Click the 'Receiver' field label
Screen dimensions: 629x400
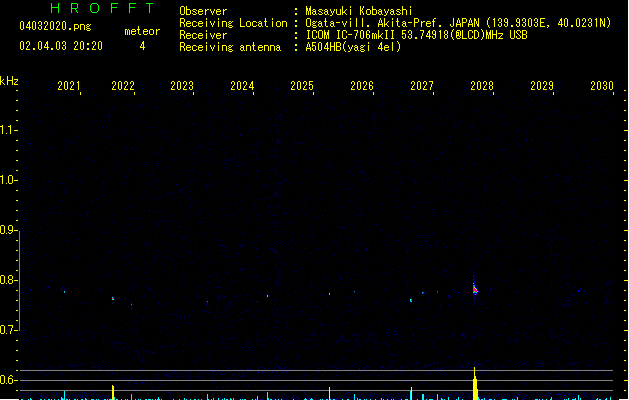203,35
